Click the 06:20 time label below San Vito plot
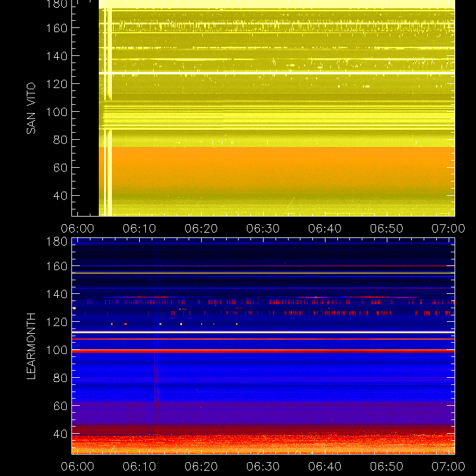The width and height of the screenshot is (476, 476). [x=201, y=228]
